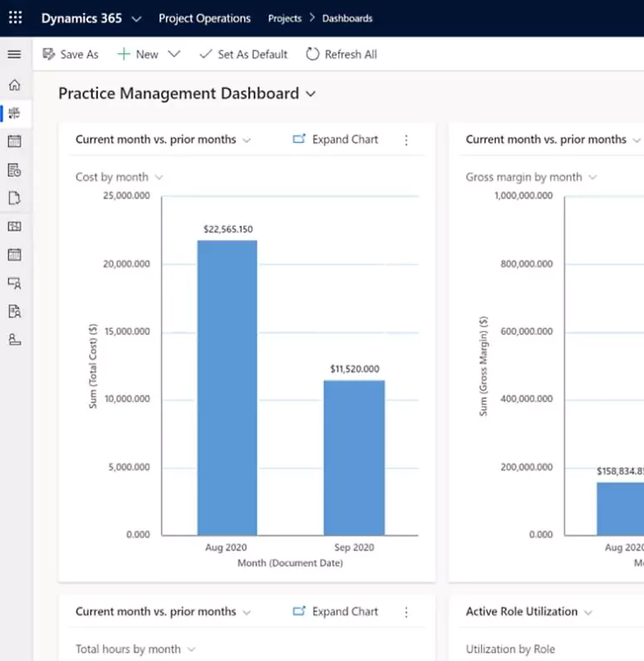Click Set As Default in the toolbar
The image size is (644, 661).
pyautogui.click(x=243, y=54)
